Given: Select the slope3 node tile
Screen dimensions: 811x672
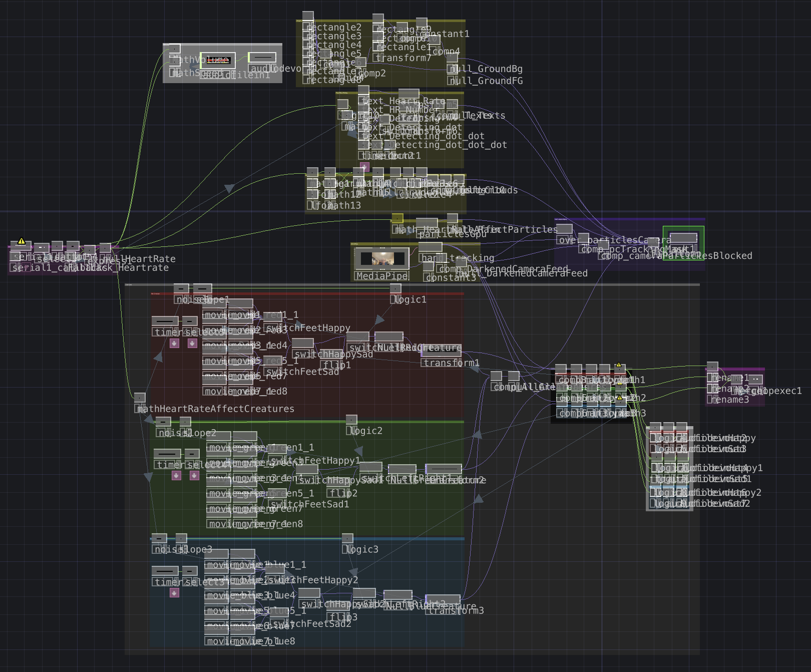Looking at the screenshot, I should 181,538.
